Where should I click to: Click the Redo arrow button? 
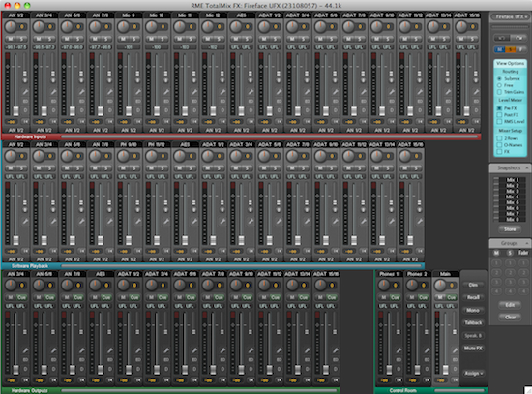click(x=518, y=38)
